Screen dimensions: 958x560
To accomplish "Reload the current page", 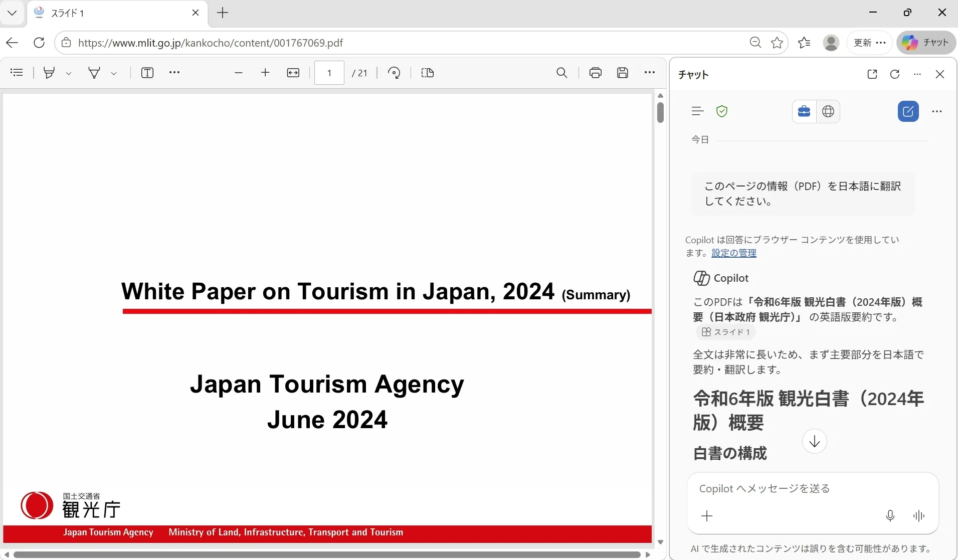I will point(39,43).
